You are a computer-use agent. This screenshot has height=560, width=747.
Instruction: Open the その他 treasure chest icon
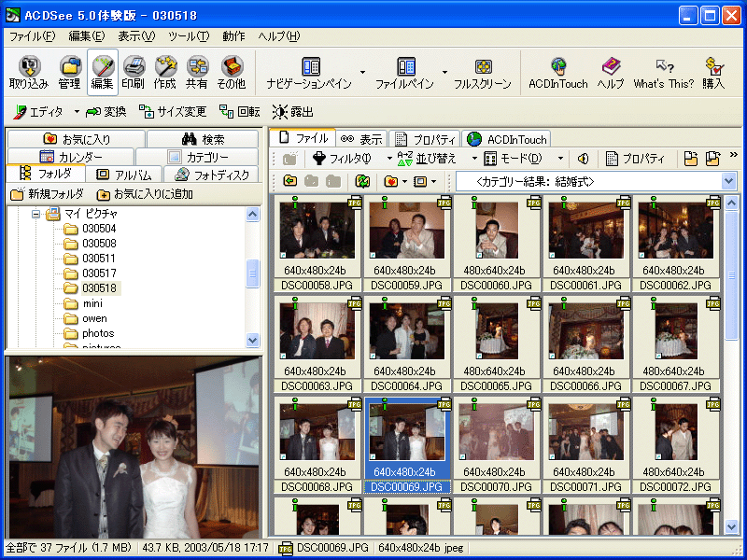231,73
